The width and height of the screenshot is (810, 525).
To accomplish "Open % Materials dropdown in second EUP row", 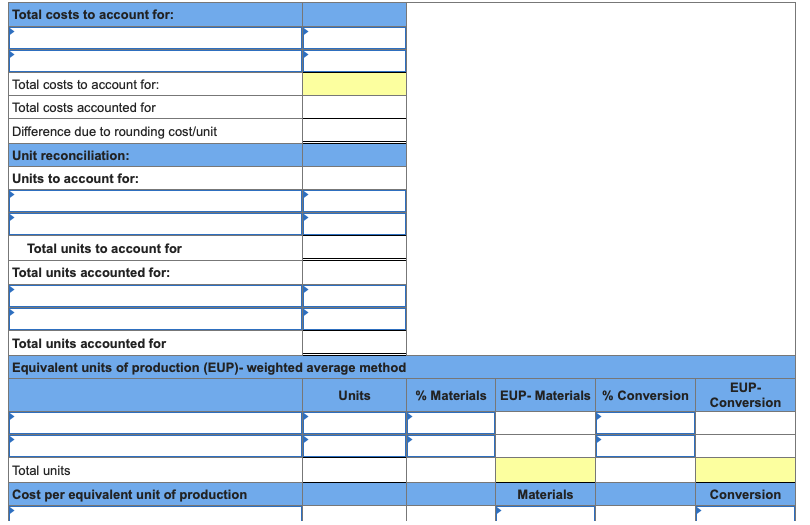I will pyautogui.click(x=451, y=446).
